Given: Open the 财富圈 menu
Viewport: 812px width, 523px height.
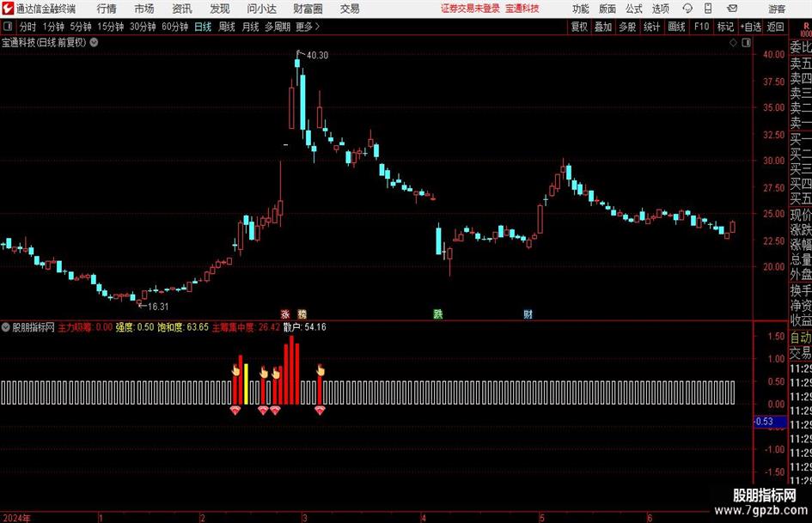Looking at the screenshot, I should (x=308, y=9).
